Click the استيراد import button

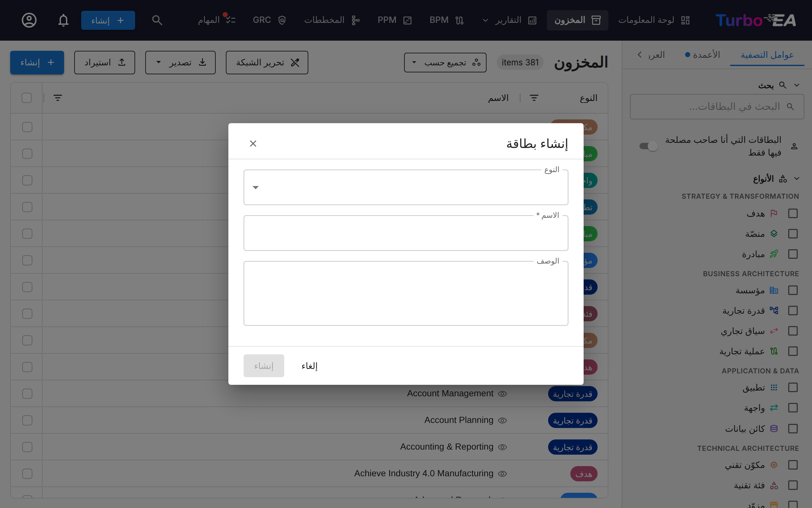(105, 63)
